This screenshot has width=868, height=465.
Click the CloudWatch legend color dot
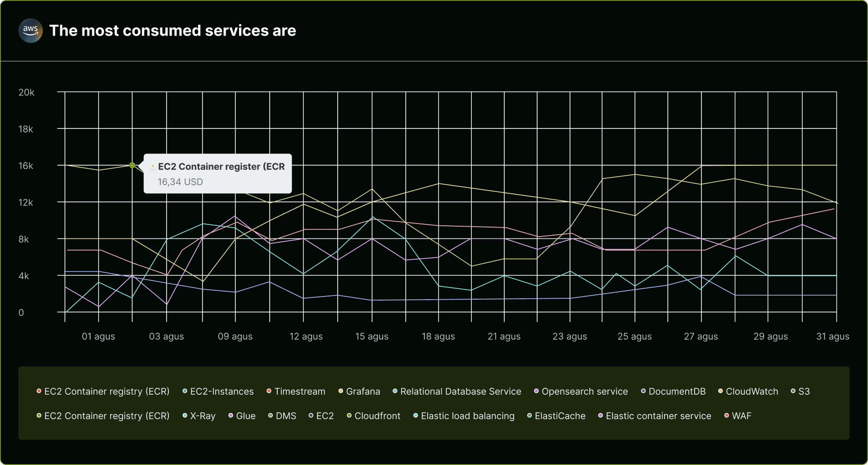point(720,391)
